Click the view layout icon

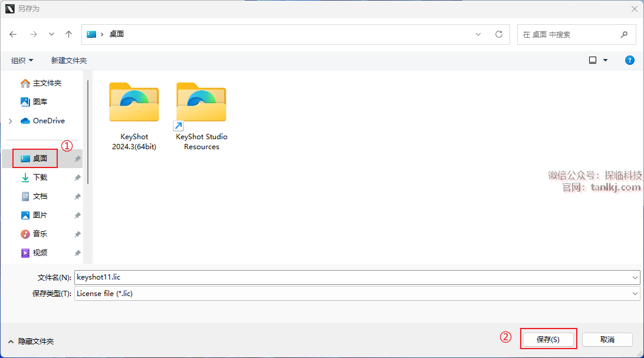click(x=593, y=60)
